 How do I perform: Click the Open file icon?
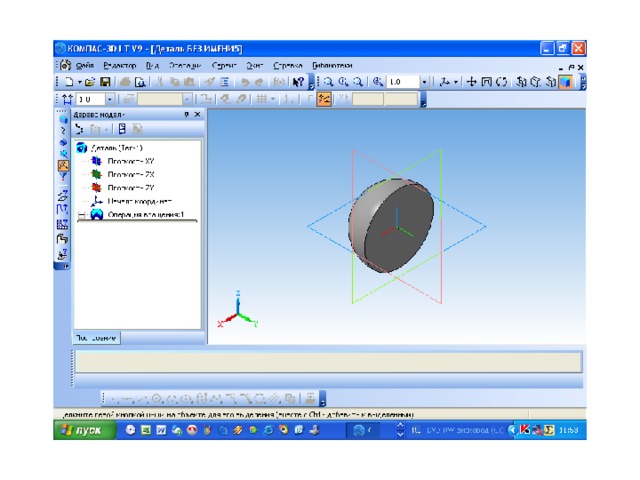90,82
